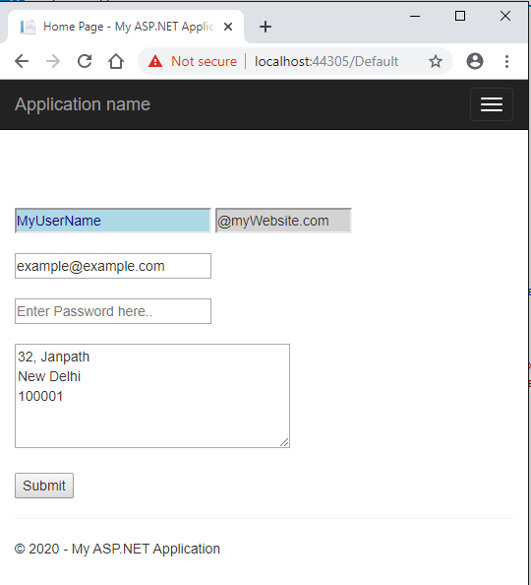Click inside the address textarea with Janpath

click(x=152, y=396)
